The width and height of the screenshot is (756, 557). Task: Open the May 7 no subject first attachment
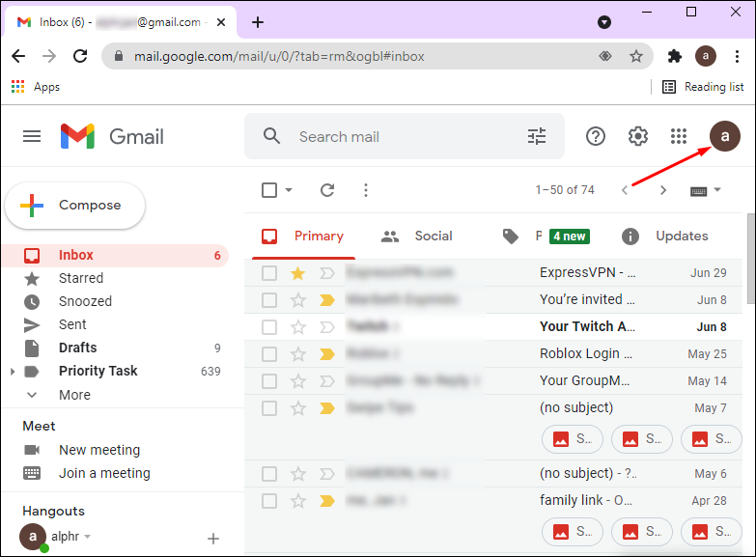coord(573,439)
